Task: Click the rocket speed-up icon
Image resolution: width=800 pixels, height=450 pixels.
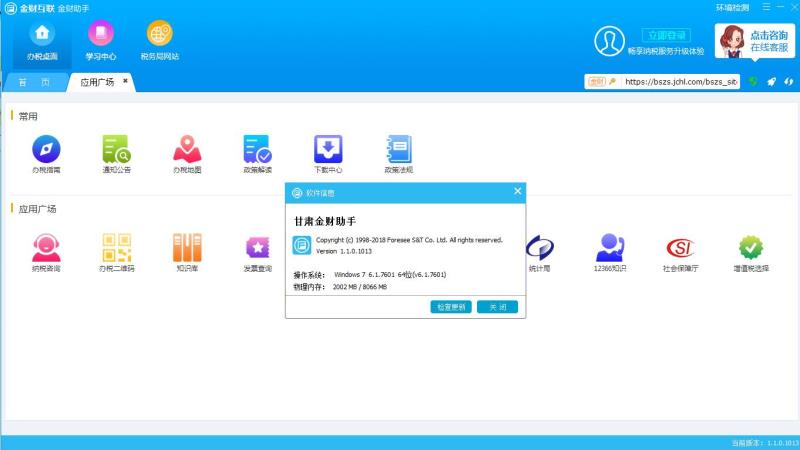Action: pyautogui.click(x=771, y=82)
